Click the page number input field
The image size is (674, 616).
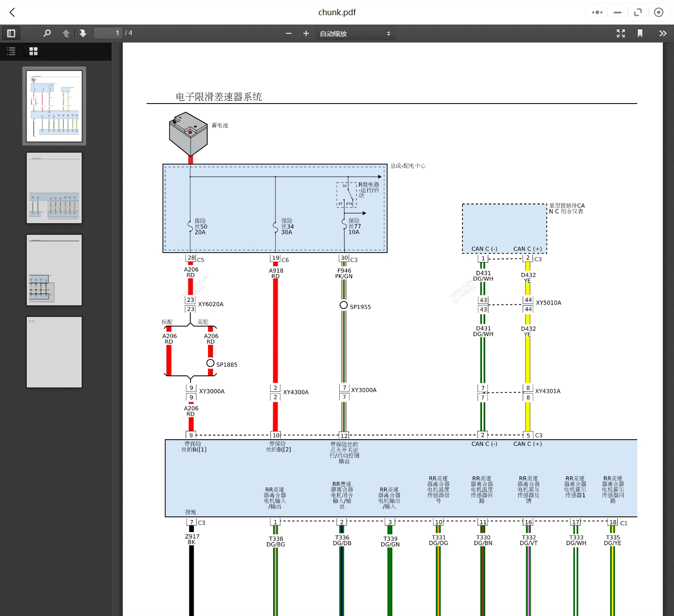tap(108, 33)
